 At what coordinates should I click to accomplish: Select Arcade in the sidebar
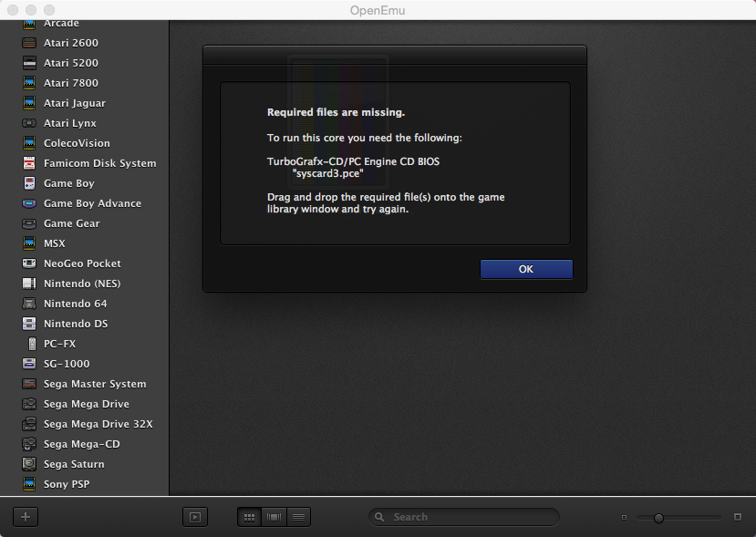(61, 24)
